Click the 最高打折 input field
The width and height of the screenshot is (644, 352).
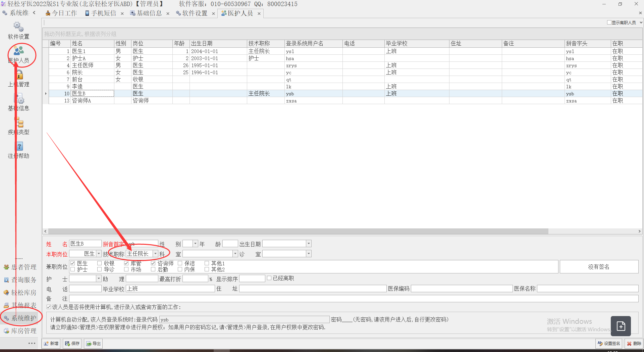196,278
